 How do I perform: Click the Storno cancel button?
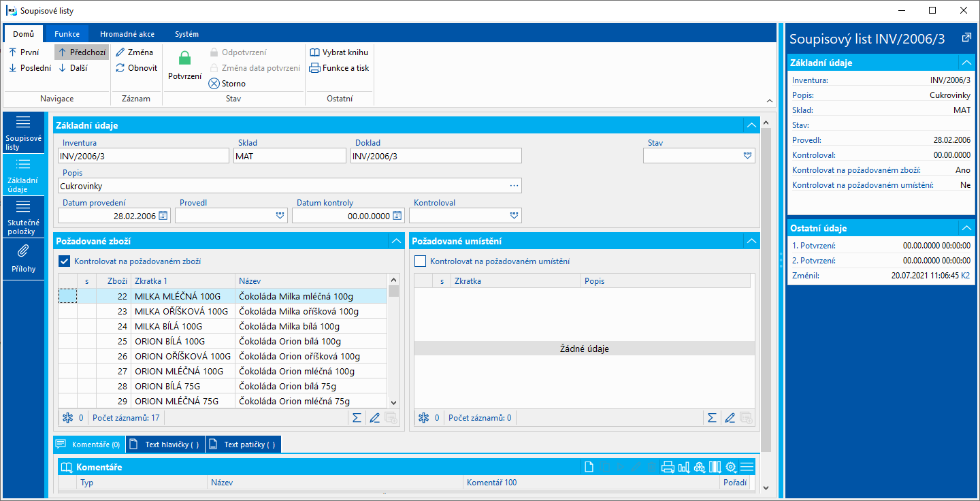[227, 84]
